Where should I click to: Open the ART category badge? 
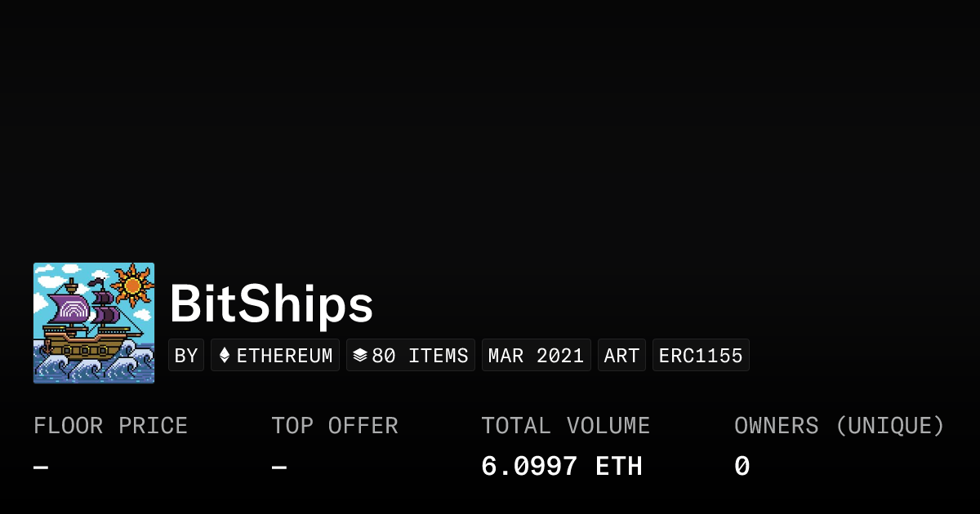click(x=621, y=356)
